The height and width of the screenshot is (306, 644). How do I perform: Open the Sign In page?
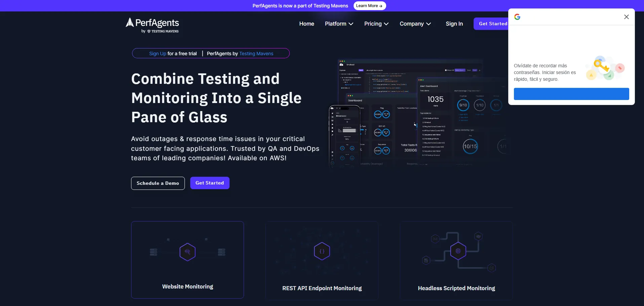[454, 24]
